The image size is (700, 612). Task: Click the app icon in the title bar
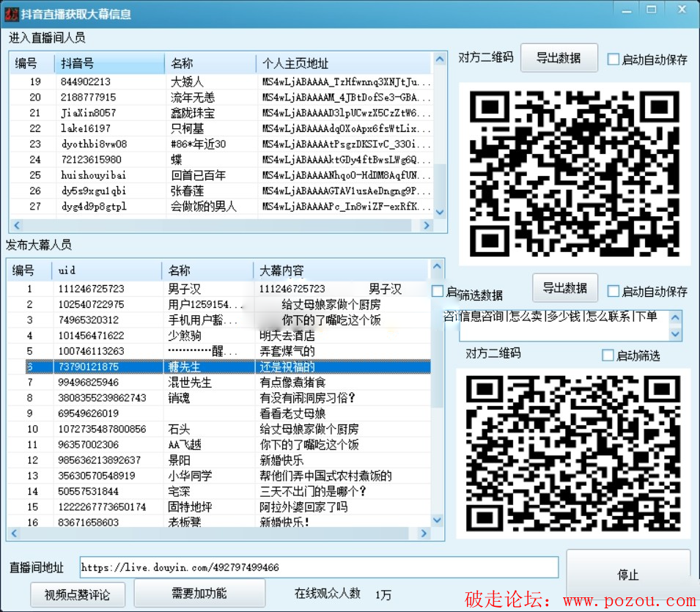pos(11,14)
